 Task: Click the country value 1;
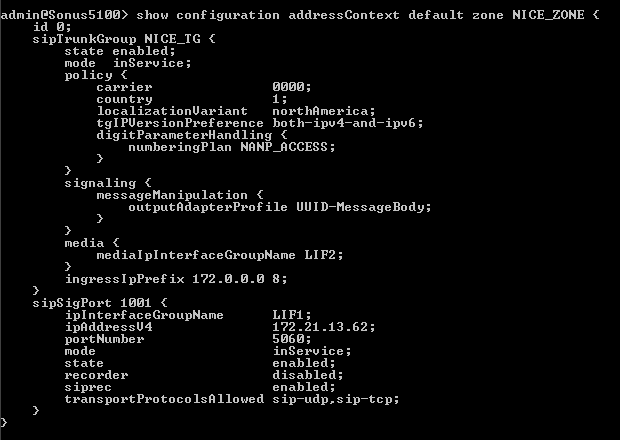(x=280, y=99)
